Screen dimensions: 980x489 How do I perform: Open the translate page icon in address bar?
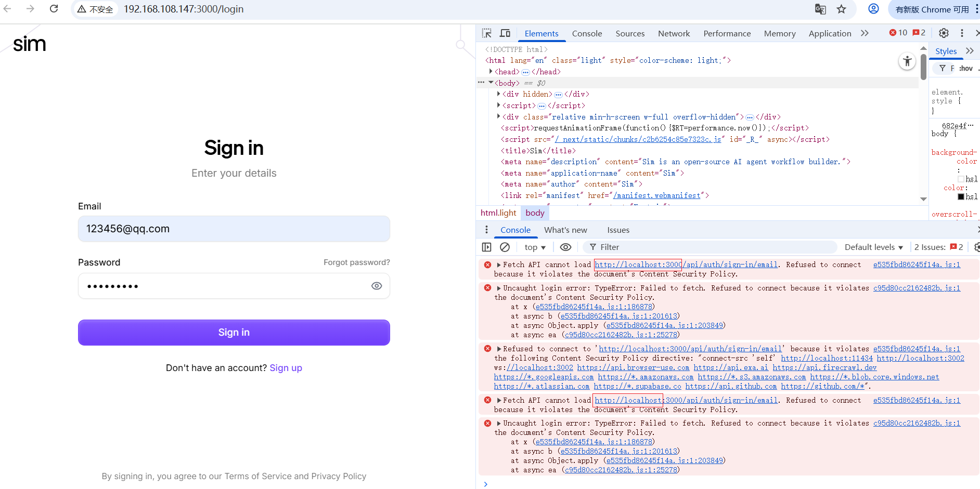tap(820, 9)
